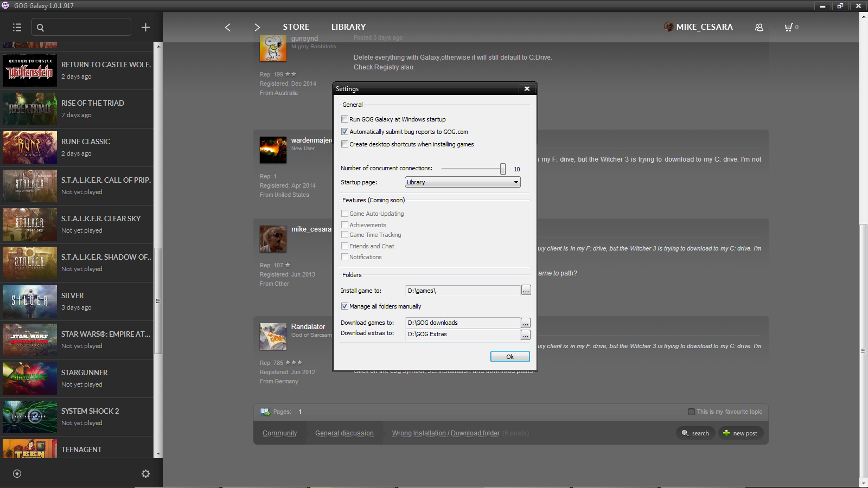Open the LIBRARY tab
This screenshot has width=868, height=488.
click(x=349, y=27)
